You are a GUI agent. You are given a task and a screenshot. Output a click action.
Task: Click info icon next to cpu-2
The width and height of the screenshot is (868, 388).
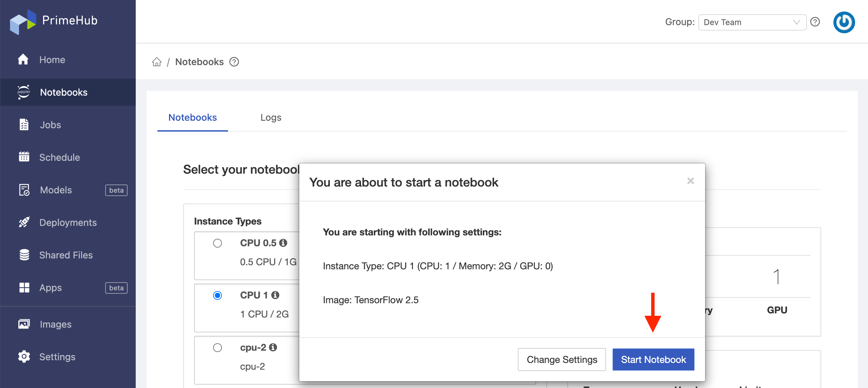(273, 347)
